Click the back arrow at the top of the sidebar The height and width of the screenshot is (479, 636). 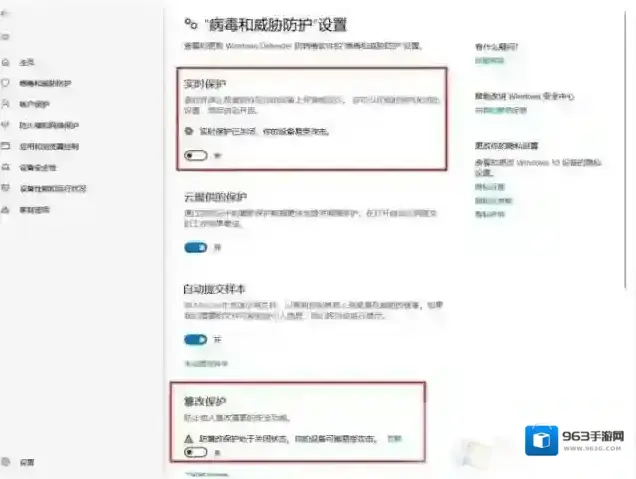[x=4, y=14]
